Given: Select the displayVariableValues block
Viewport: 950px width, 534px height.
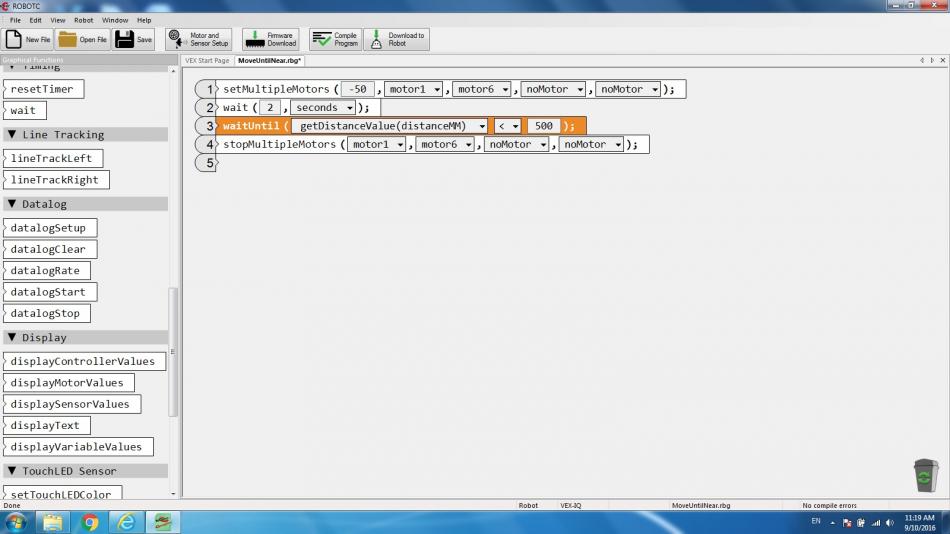Looking at the screenshot, I should click(78, 447).
